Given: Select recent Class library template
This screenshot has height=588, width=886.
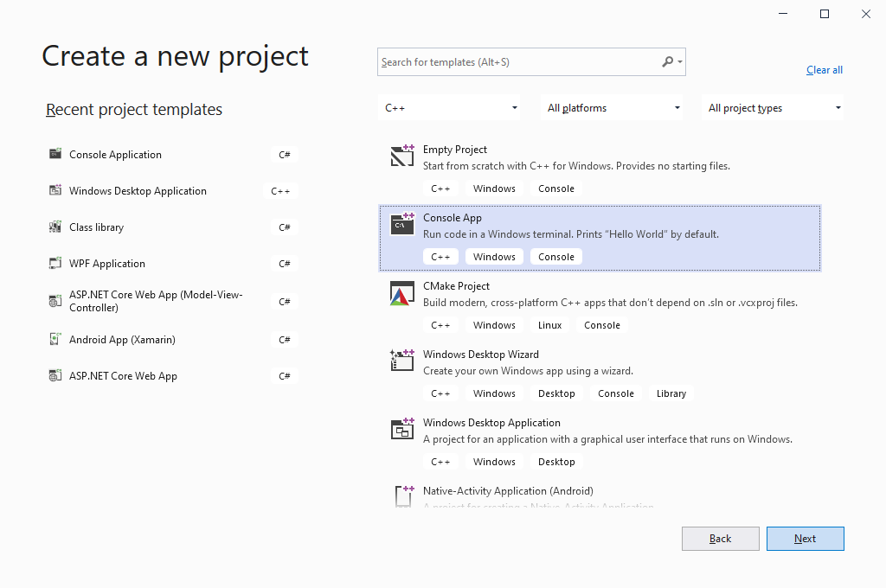Looking at the screenshot, I should pos(96,227).
